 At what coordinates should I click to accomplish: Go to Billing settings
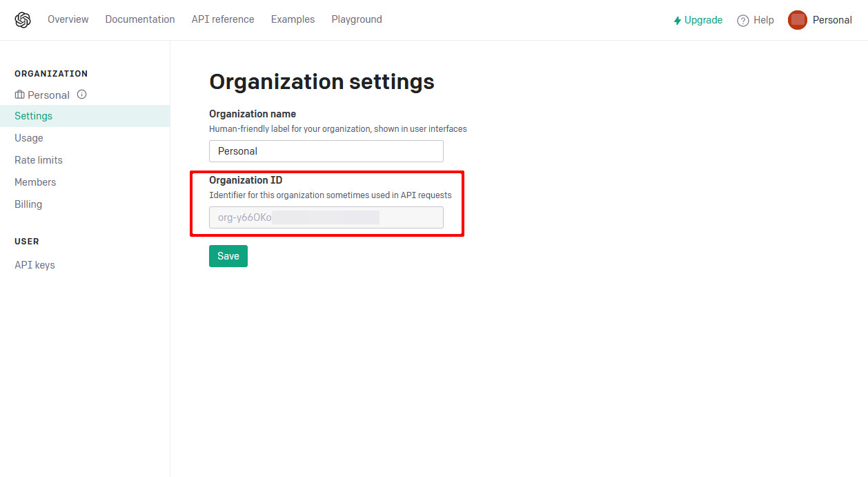pos(28,204)
